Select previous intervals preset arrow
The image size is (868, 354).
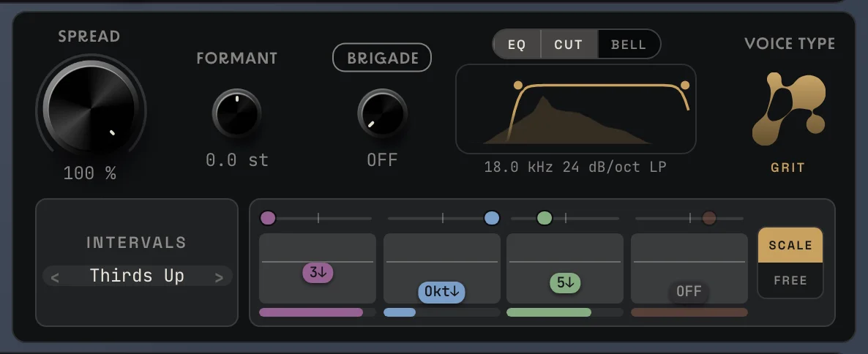[55, 277]
